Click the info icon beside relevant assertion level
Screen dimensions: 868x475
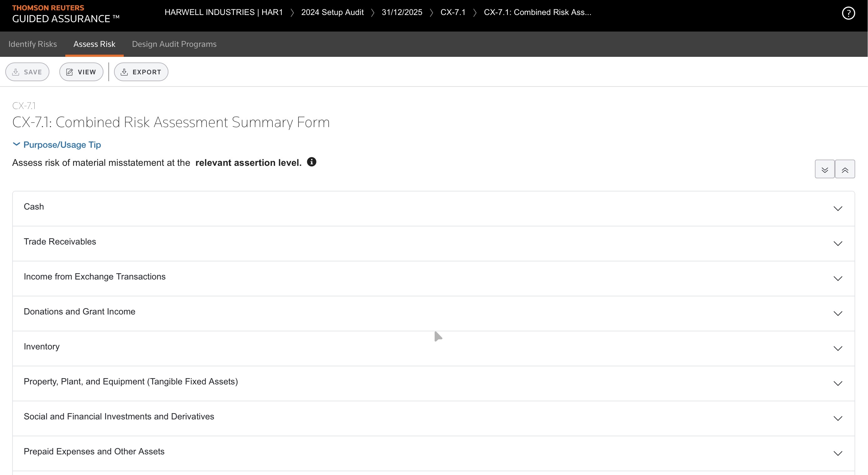tap(311, 162)
